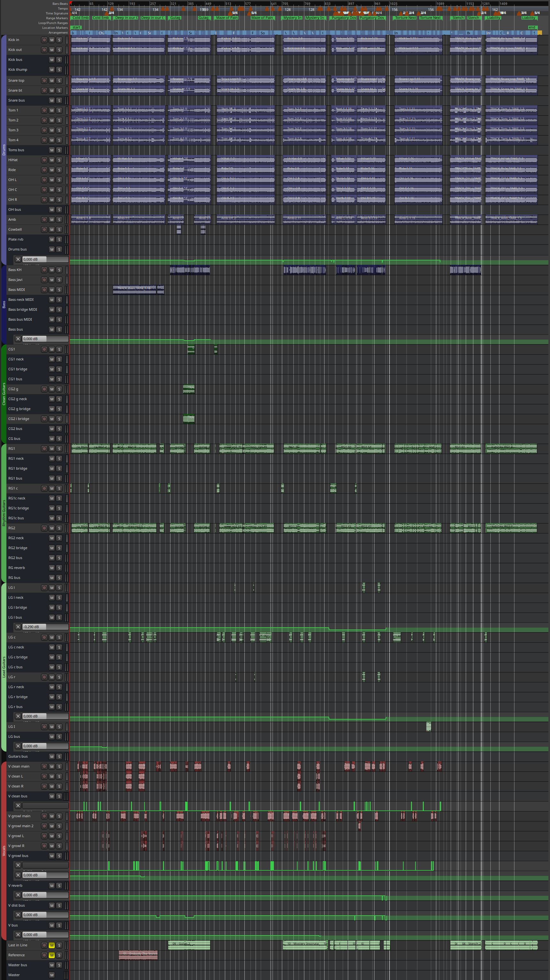Click the Drums group tab
The image size is (550, 980).
(4, 150)
